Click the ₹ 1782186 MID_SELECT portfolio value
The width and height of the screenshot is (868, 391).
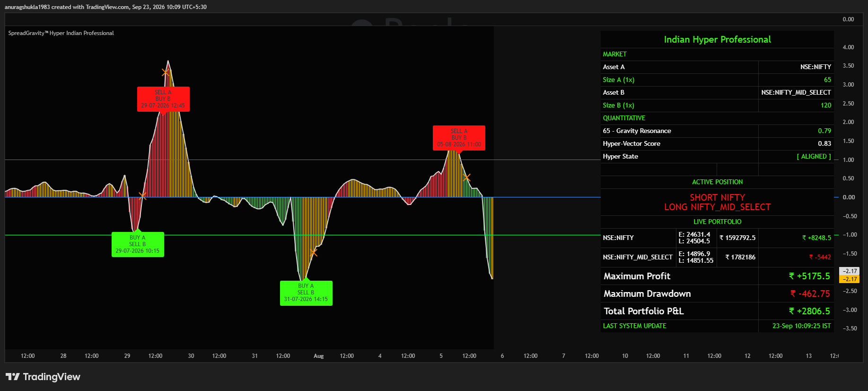point(740,257)
